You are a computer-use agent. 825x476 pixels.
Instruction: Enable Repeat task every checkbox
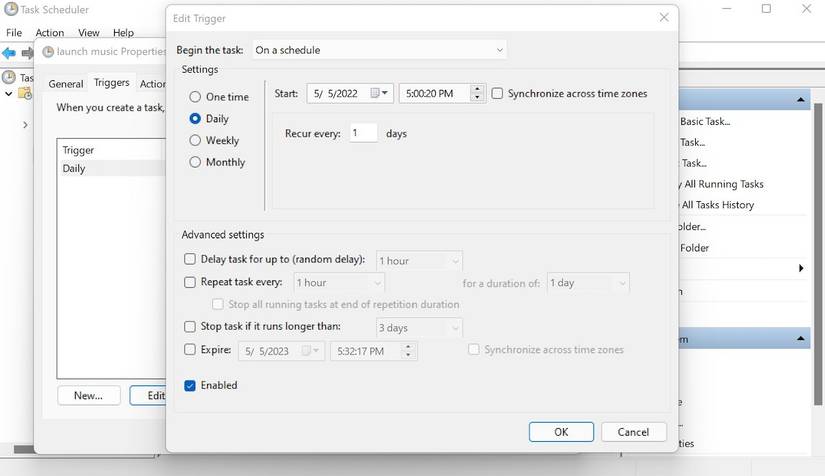point(191,283)
